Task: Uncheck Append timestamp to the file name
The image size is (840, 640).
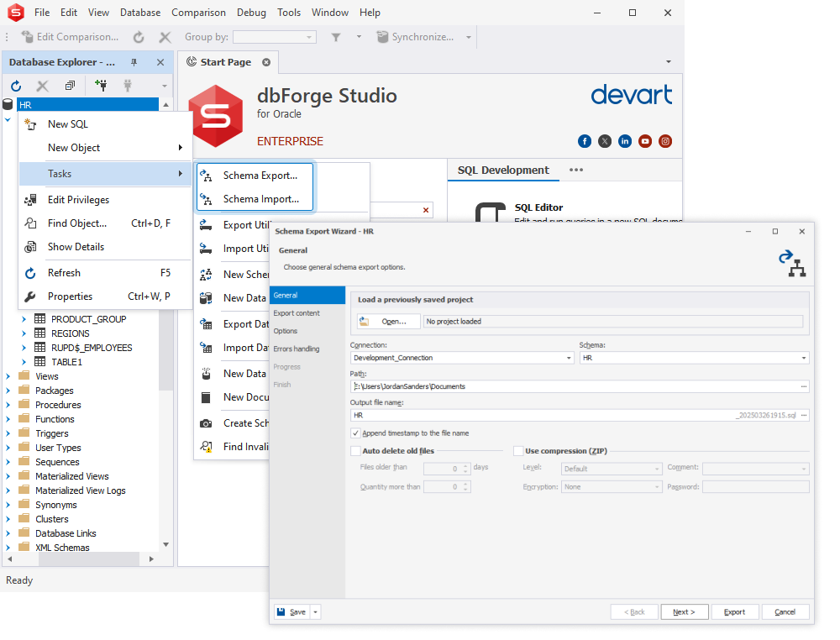Action: click(x=356, y=433)
